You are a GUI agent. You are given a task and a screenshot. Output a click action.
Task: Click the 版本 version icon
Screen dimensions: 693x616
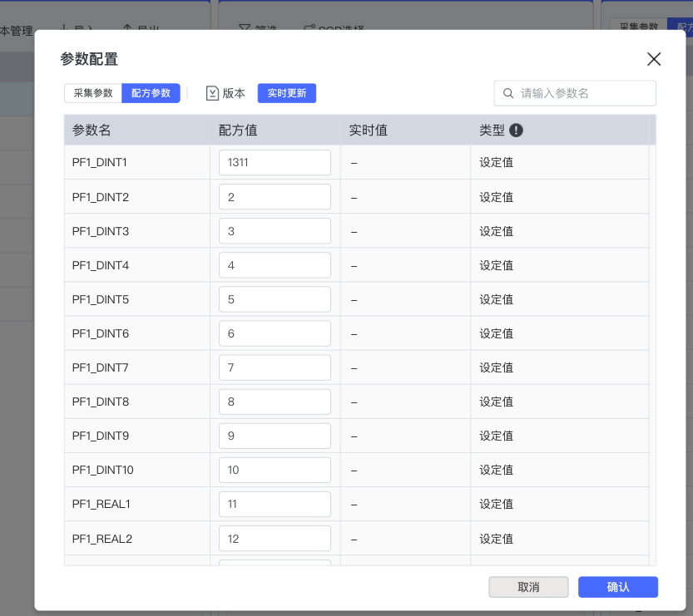[x=212, y=93]
